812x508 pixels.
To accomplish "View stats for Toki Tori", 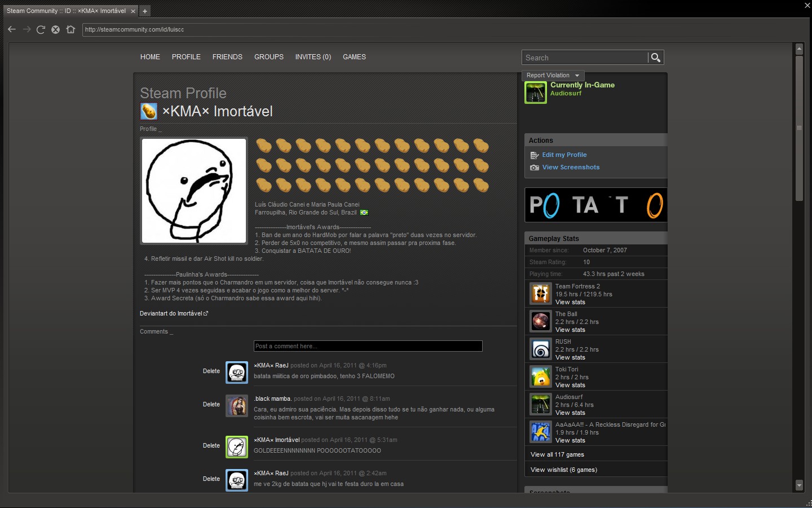I will [x=570, y=385].
